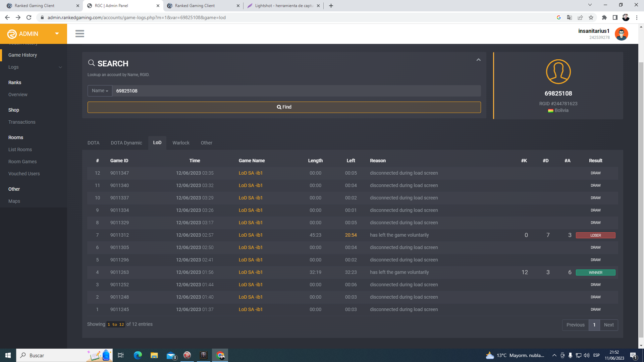Open the Name search-type dropdown
This screenshot has height=362, width=644.
(x=100, y=91)
